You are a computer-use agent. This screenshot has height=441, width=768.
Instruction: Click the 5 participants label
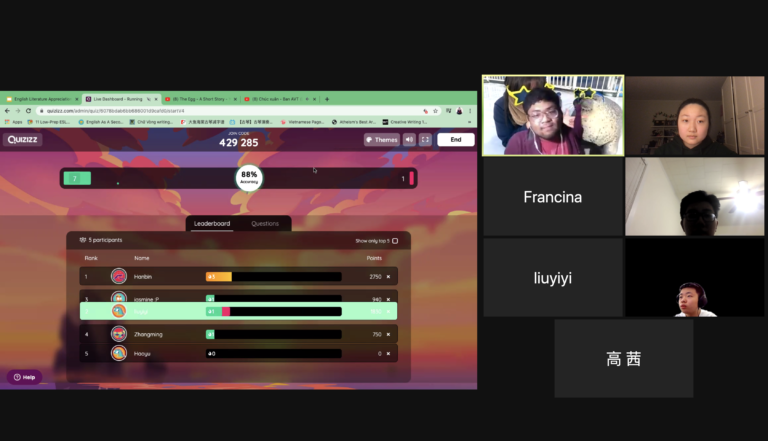click(101, 240)
